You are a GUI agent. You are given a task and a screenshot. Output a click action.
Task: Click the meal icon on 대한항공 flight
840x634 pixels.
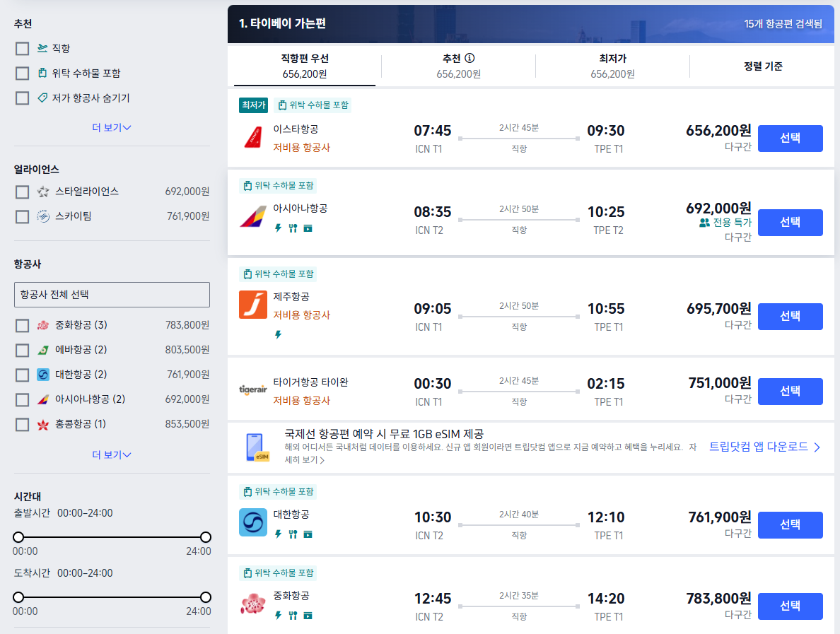[293, 534]
